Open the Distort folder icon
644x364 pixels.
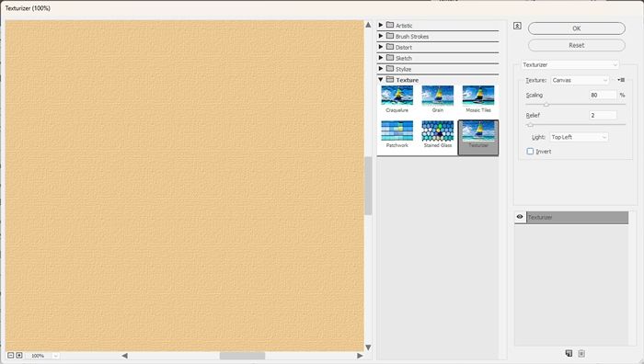click(390, 47)
